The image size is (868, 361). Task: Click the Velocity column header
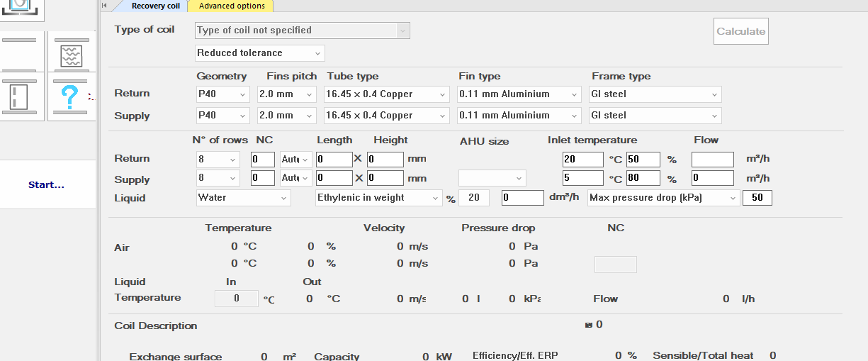point(384,228)
